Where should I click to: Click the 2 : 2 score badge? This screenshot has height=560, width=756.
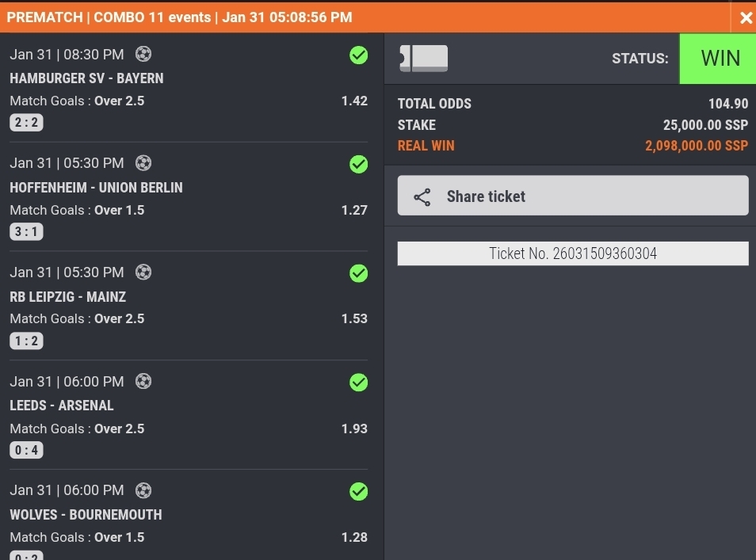[26, 123]
